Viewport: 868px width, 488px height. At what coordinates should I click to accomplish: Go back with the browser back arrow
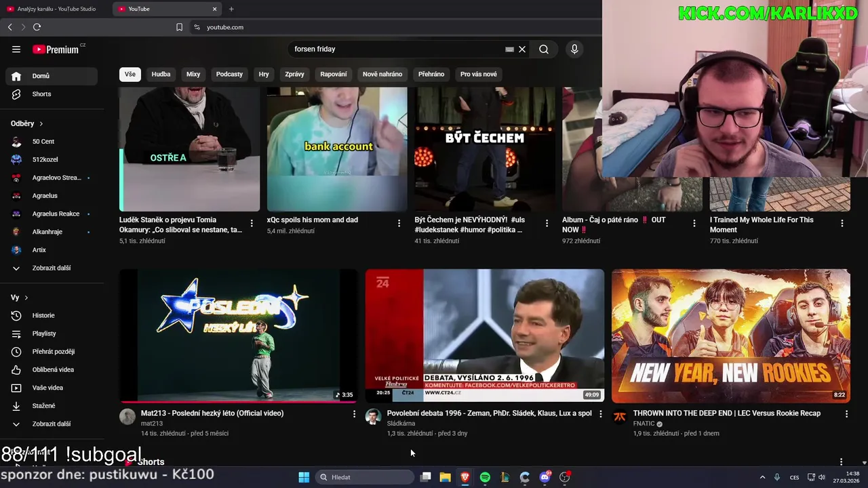click(10, 27)
